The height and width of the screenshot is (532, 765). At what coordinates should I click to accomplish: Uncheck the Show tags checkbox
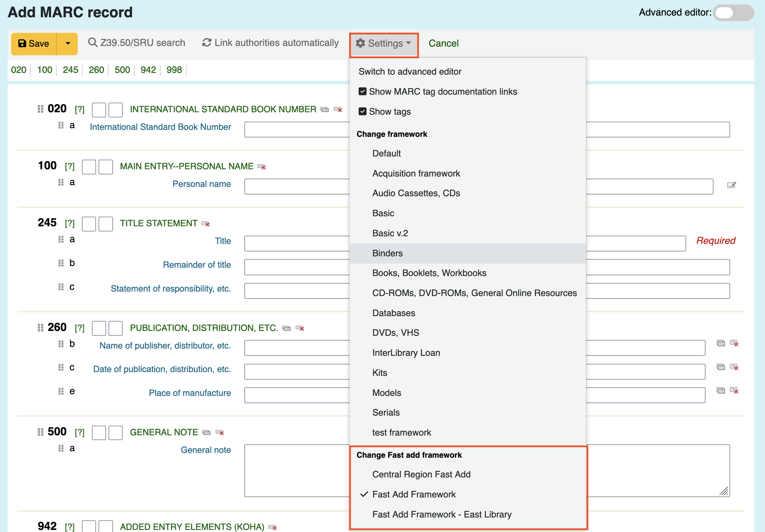tap(362, 112)
